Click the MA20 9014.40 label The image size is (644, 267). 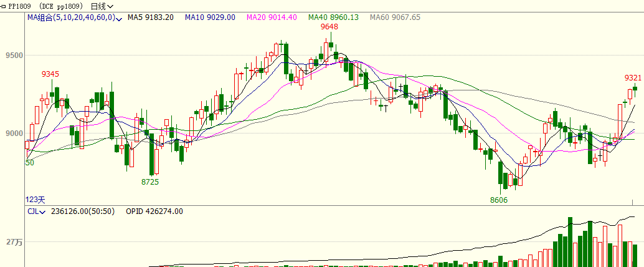(x=272, y=17)
